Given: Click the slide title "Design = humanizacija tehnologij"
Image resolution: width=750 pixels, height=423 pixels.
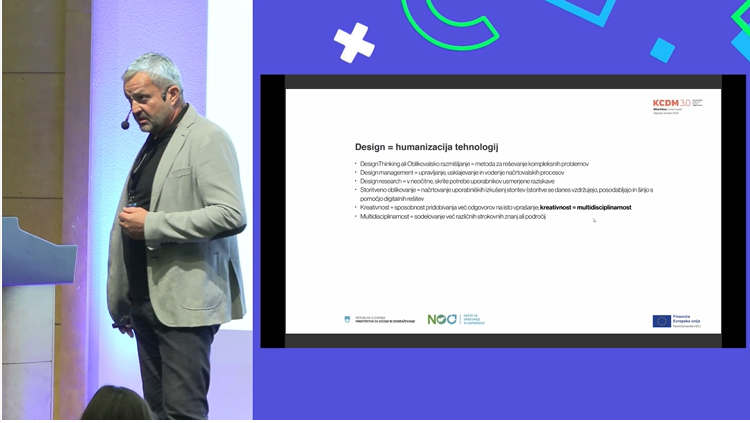Looking at the screenshot, I should tap(426, 146).
